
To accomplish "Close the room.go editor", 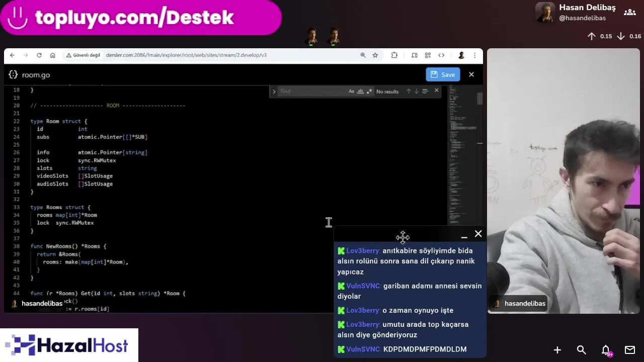I will [471, 74].
